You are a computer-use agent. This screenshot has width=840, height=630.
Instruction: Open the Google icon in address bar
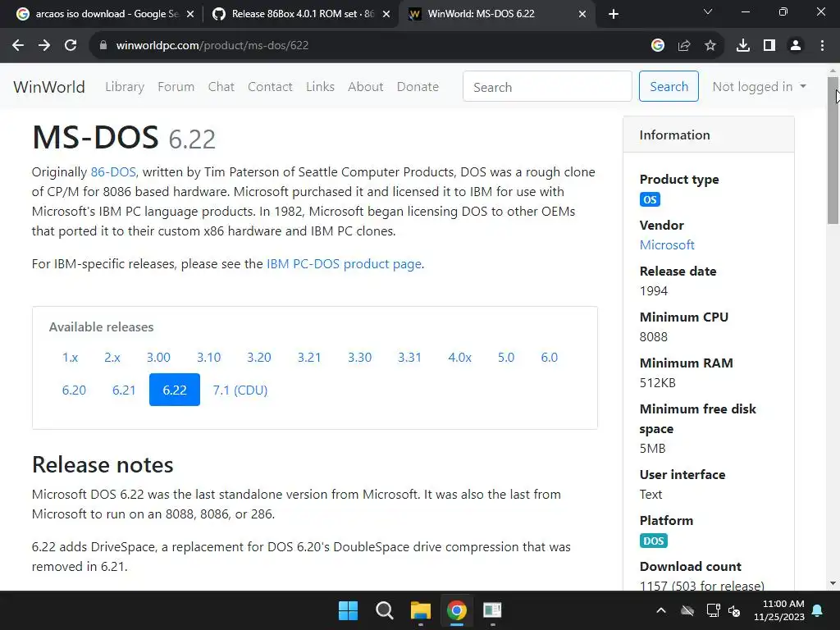point(658,46)
